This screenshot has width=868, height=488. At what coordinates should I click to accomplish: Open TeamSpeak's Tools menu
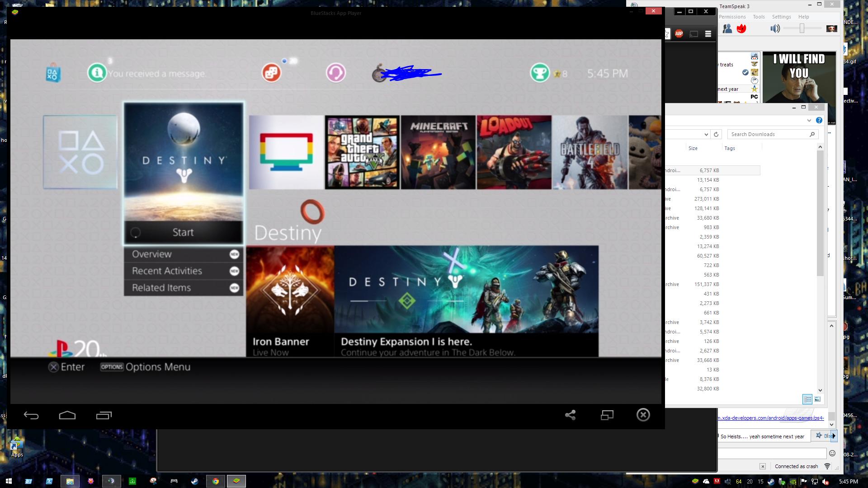pos(759,17)
